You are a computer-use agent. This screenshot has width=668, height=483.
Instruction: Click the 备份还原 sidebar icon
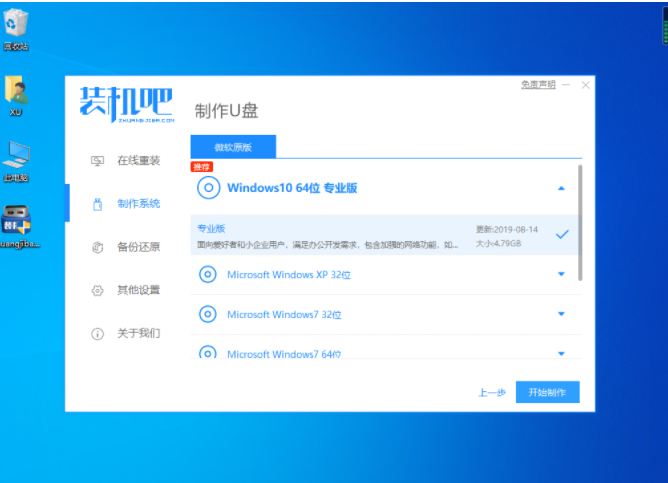[97, 247]
